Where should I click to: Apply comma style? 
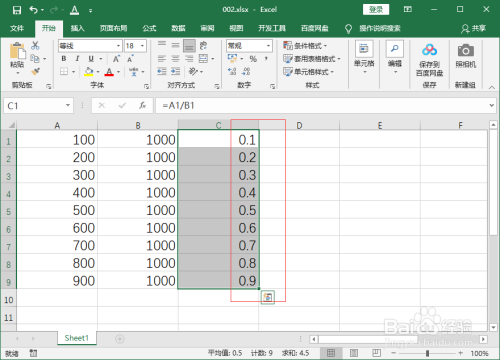(266, 59)
